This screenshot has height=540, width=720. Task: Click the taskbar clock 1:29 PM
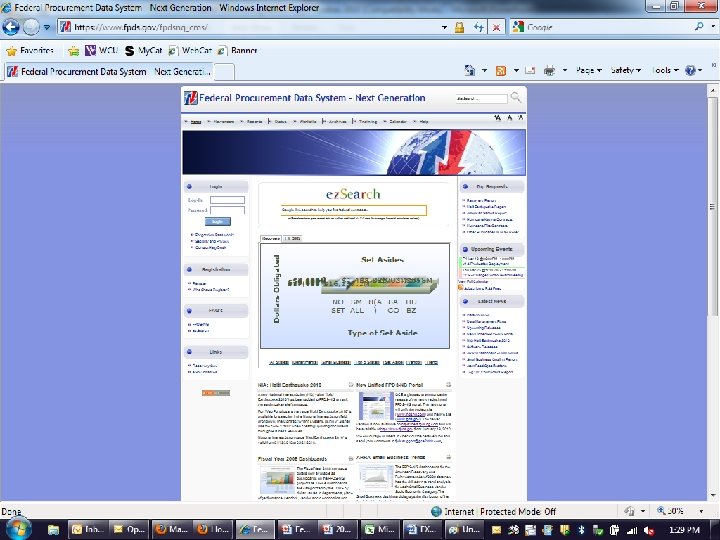[x=684, y=529]
